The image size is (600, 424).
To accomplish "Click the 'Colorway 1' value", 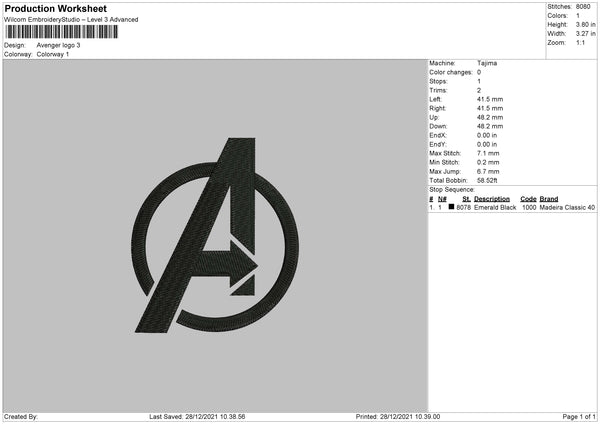I will (53, 54).
